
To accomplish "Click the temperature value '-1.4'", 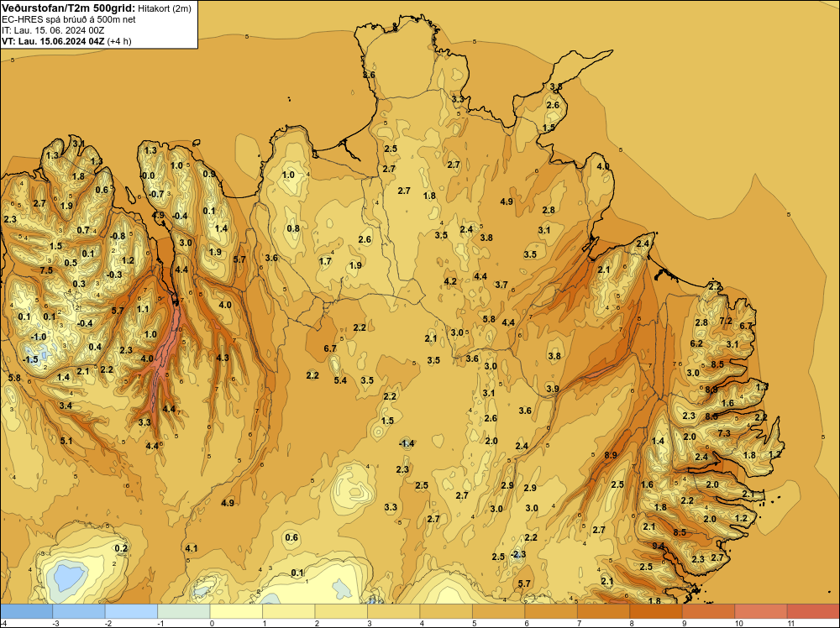I will (x=407, y=443).
